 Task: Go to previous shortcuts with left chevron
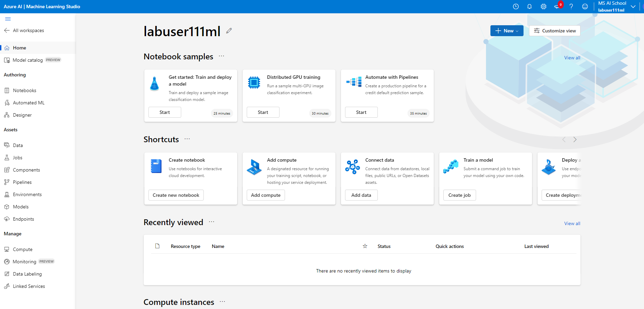click(x=564, y=139)
